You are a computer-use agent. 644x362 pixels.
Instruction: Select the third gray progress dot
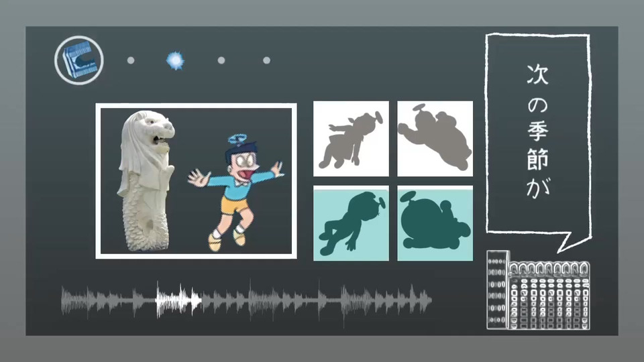tap(221, 60)
